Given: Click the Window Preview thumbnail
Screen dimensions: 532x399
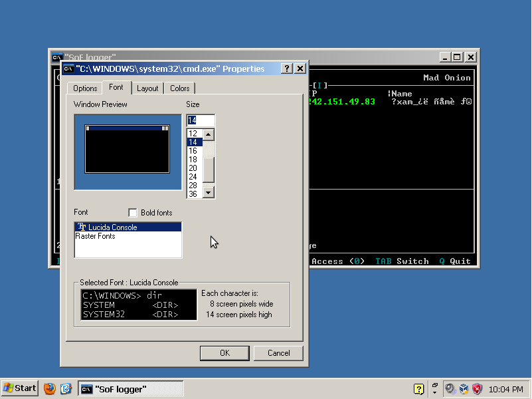Looking at the screenshot, I should 128,152.
